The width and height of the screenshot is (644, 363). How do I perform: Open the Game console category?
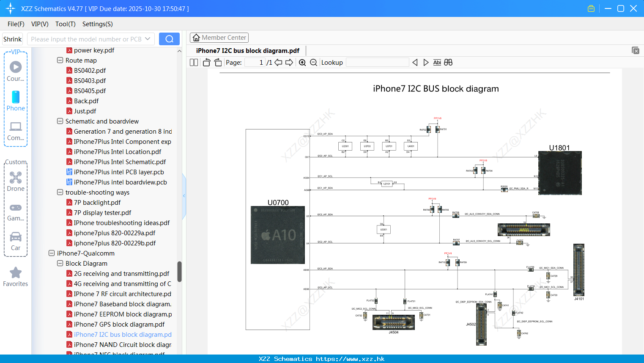(16, 212)
